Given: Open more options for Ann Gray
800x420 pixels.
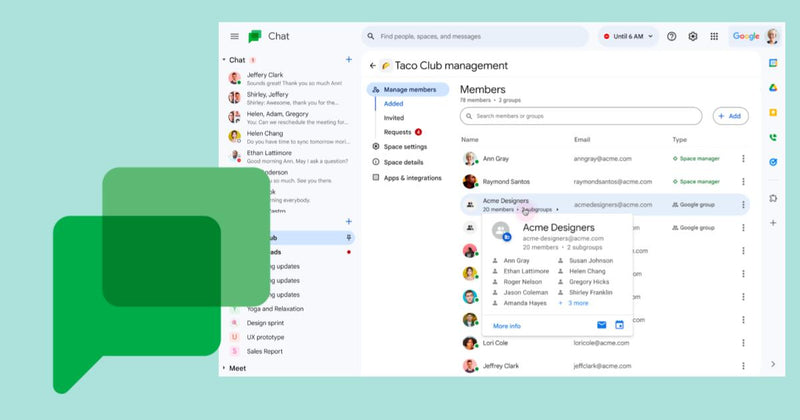Looking at the screenshot, I should [743, 159].
